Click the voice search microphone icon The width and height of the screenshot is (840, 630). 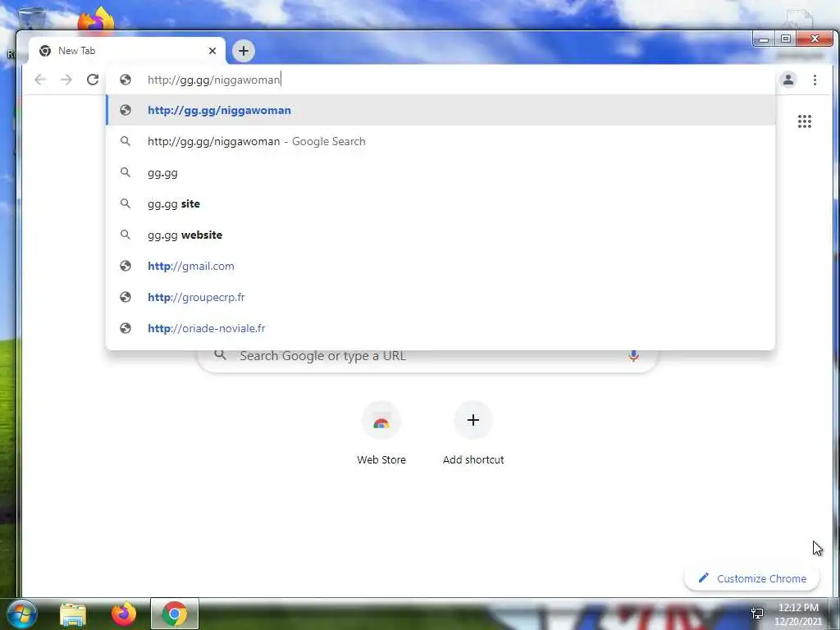633,356
